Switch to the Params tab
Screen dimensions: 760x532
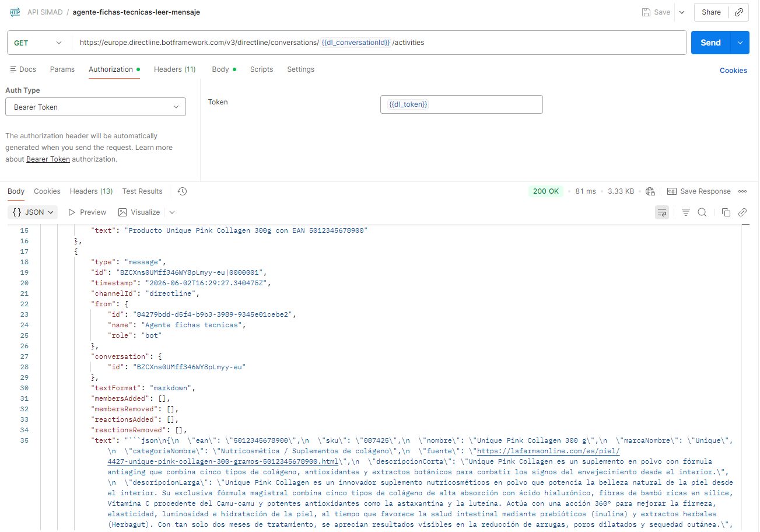(x=62, y=69)
